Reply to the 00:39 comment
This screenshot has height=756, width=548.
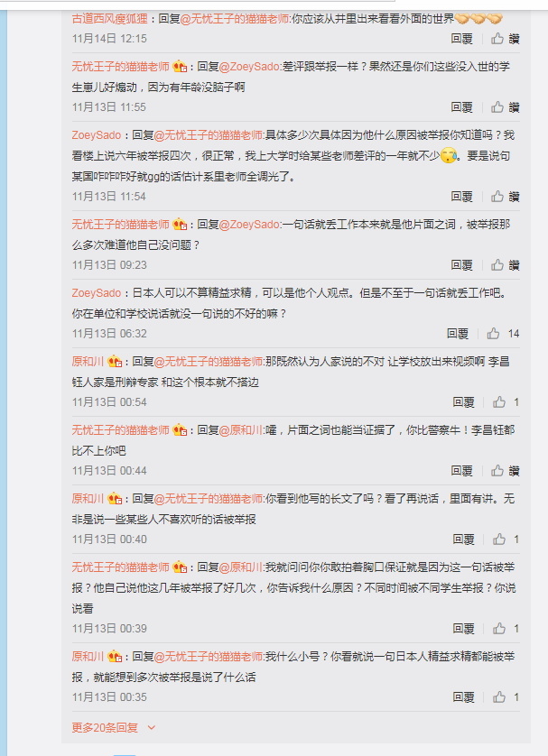(x=463, y=629)
